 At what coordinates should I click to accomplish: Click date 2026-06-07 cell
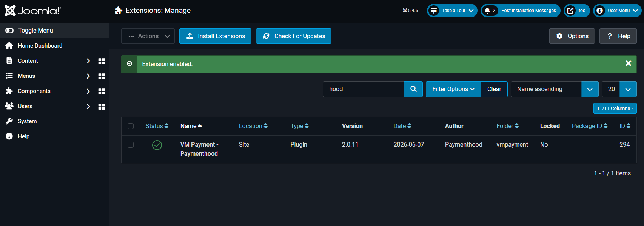(408, 145)
